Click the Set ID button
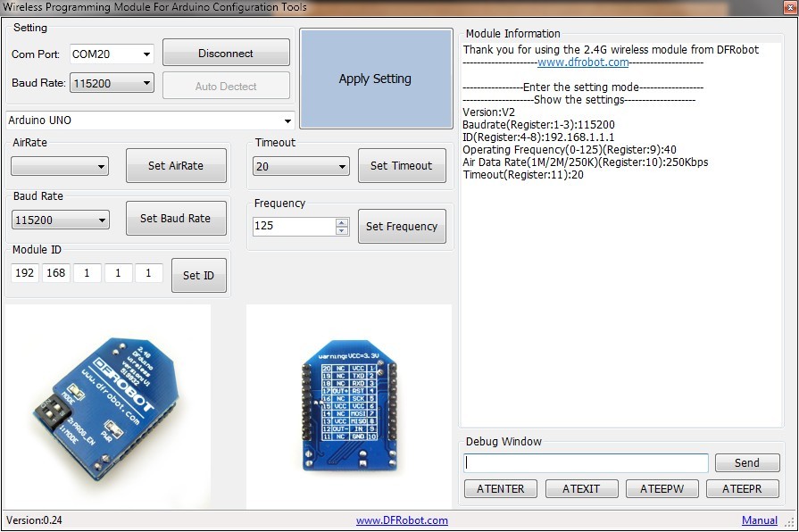The image size is (799, 532). pyautogui.click(x=199, y=275)
